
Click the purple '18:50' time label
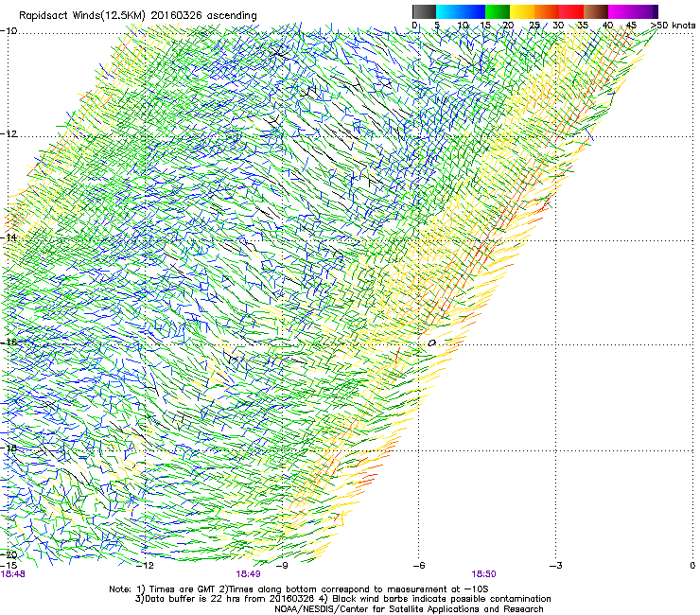point(483,574)
